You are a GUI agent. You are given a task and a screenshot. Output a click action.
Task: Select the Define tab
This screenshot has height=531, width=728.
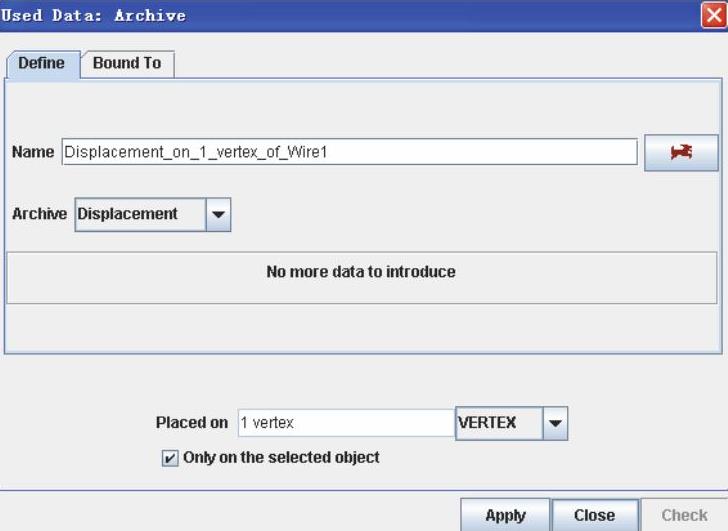tap(41, 63)
